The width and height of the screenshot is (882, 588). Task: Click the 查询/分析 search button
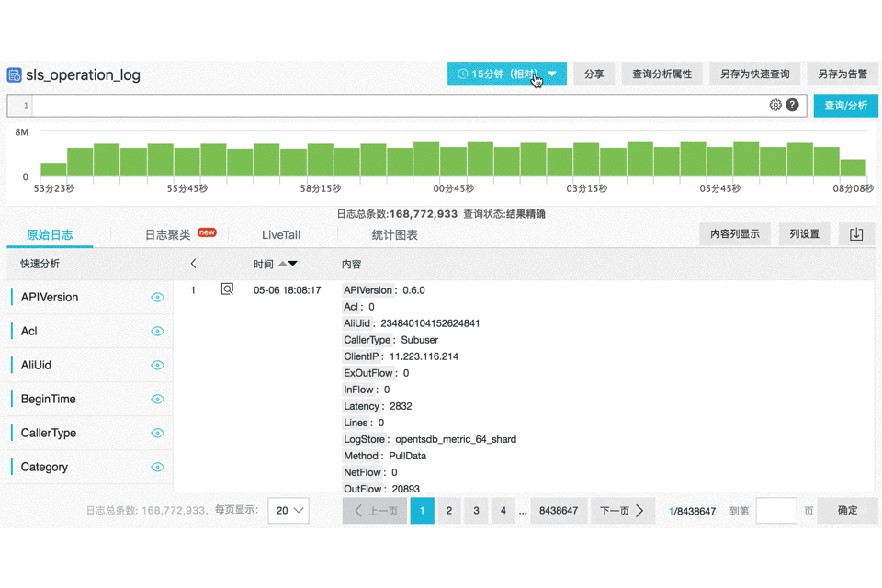[845, 106]
